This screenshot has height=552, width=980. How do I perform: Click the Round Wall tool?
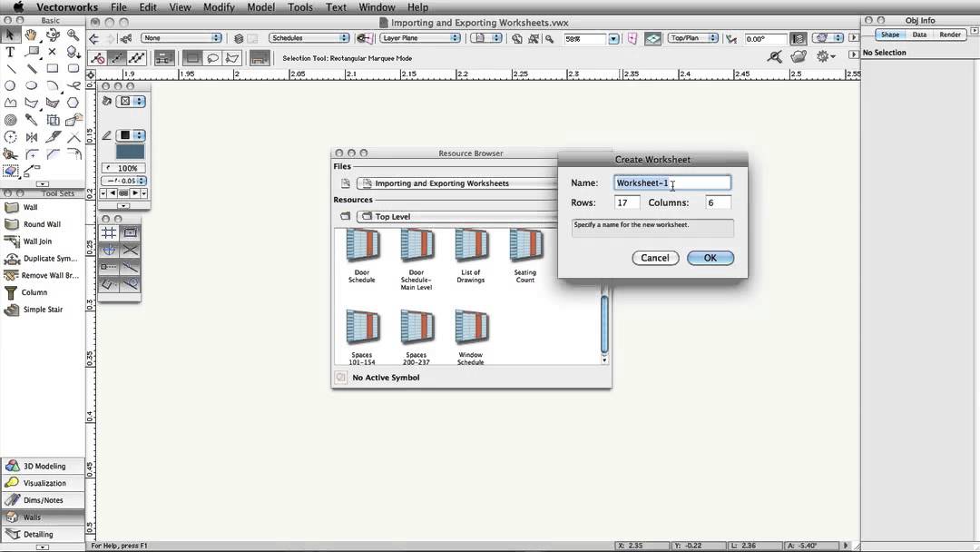click(43, 224)
